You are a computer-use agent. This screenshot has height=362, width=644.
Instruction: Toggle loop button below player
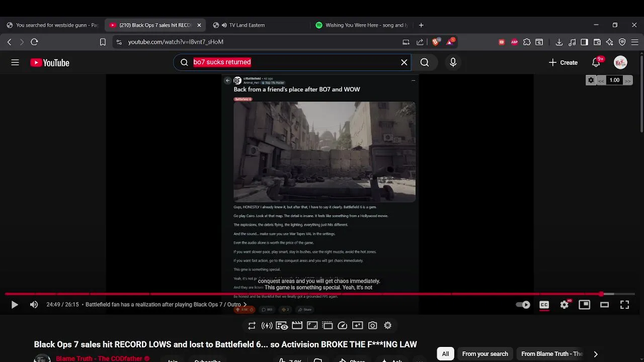[252, 326]
